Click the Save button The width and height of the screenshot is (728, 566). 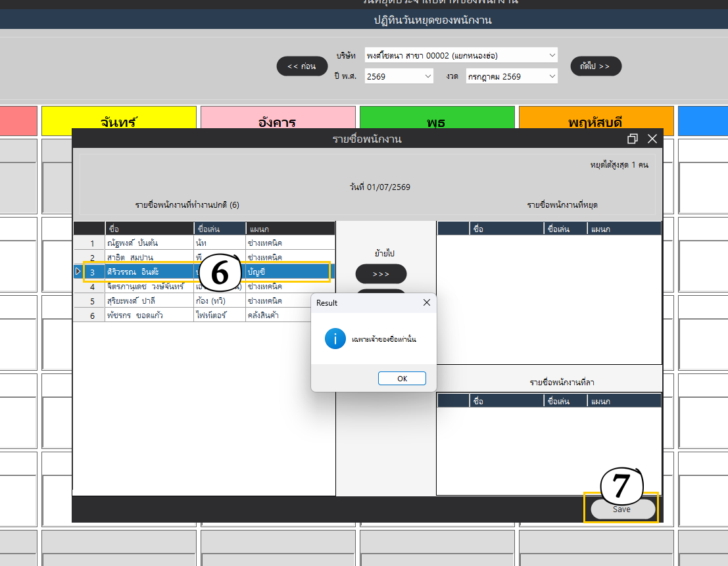coord(621,509)
